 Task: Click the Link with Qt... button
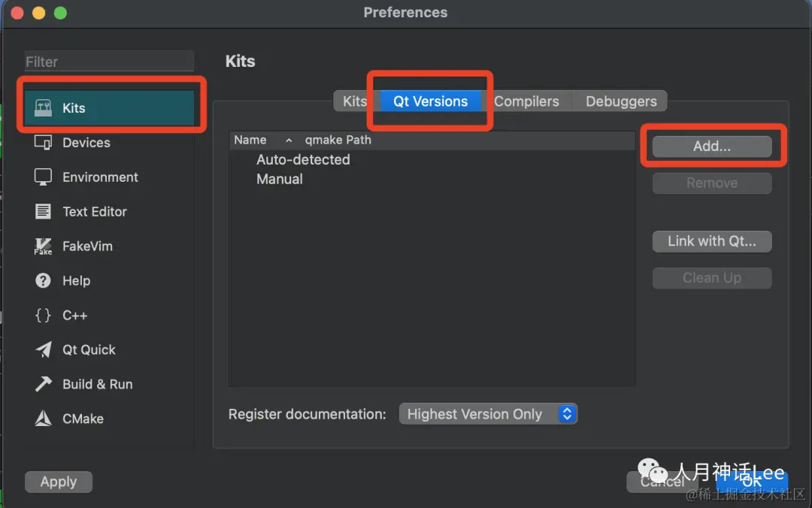point(711,241)
